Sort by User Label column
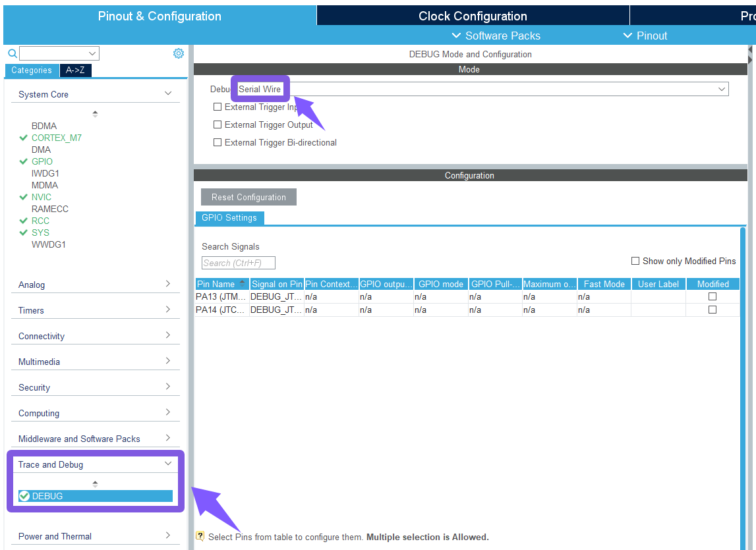This screenshot has width=756, height=550. [658, 284]
